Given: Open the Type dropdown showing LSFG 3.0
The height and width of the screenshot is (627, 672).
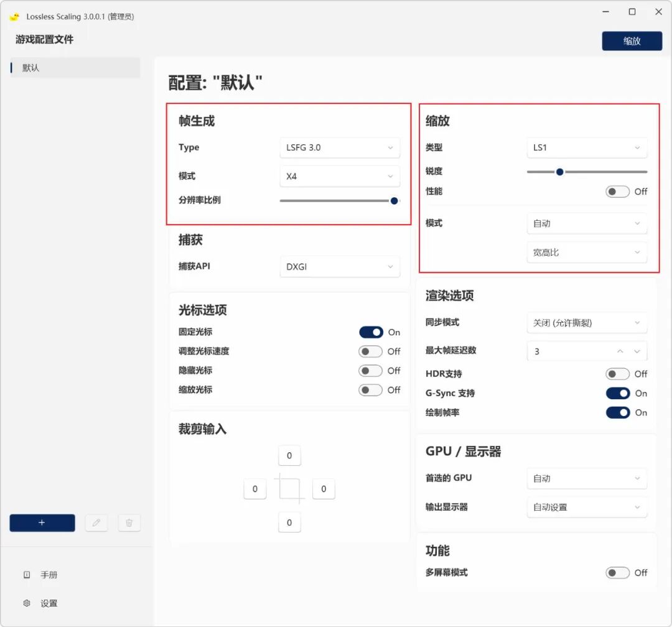Looking at the screenshot, I should [x=339, y=147].
